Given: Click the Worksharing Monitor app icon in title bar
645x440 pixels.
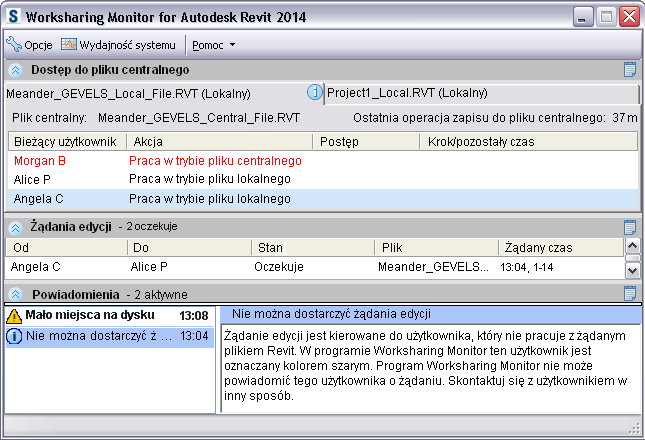Looking at the screenshot, I should [13, 16].
